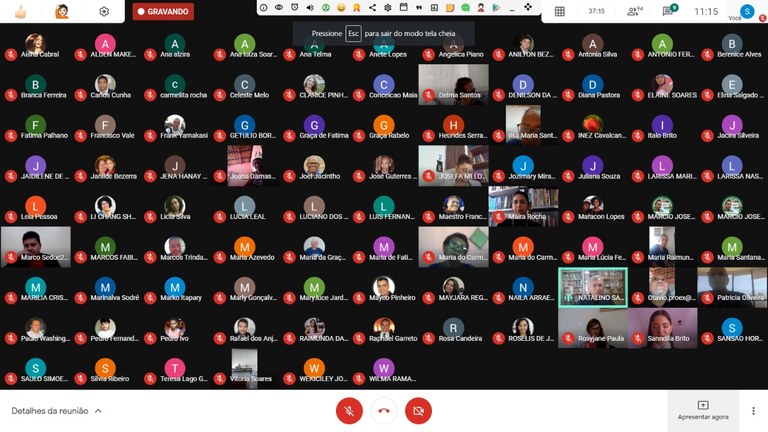Unmute the microphone in the call controls
768x432 pixels.
pos(349,410)
